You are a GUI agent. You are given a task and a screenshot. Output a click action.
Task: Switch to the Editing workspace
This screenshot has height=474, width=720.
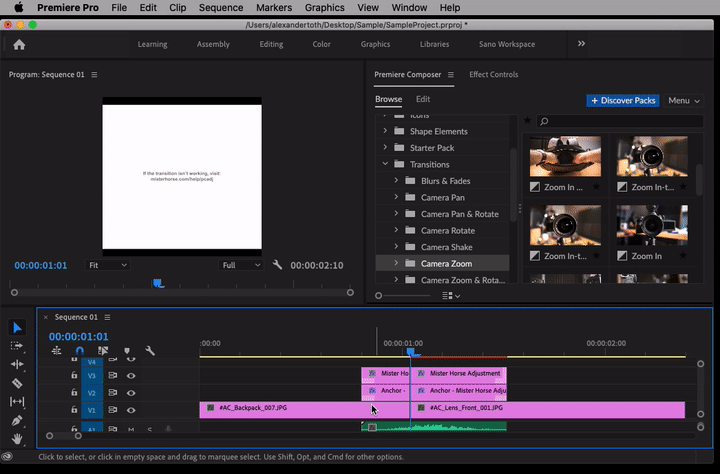271,44
